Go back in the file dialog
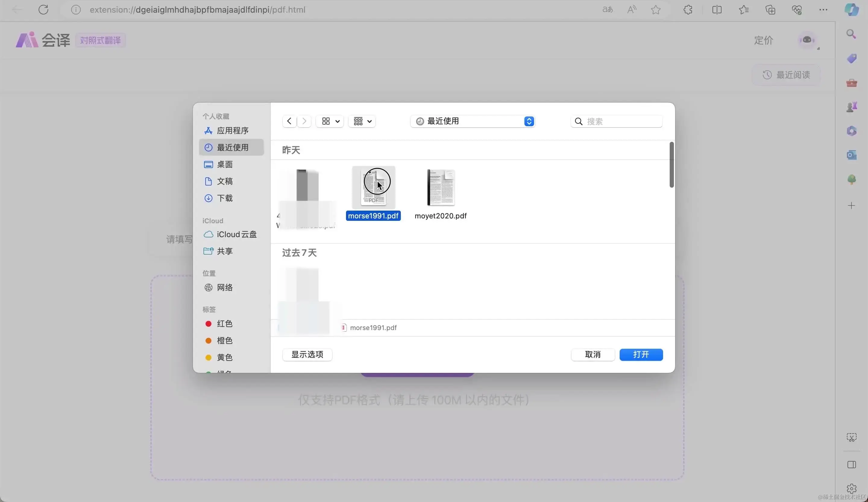Image resolution: width=868 pixels, height=502 pixels. click(289, 121)
